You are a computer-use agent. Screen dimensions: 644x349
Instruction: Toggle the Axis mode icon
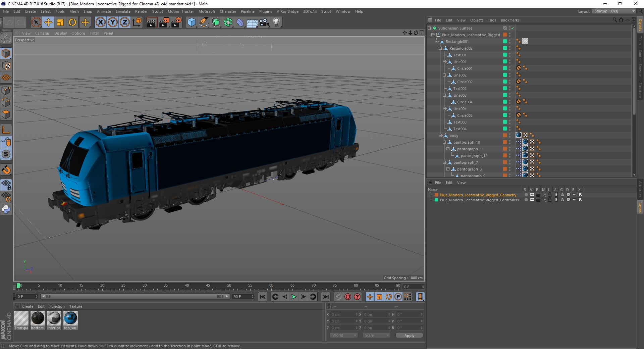click(x=6, y=130)
